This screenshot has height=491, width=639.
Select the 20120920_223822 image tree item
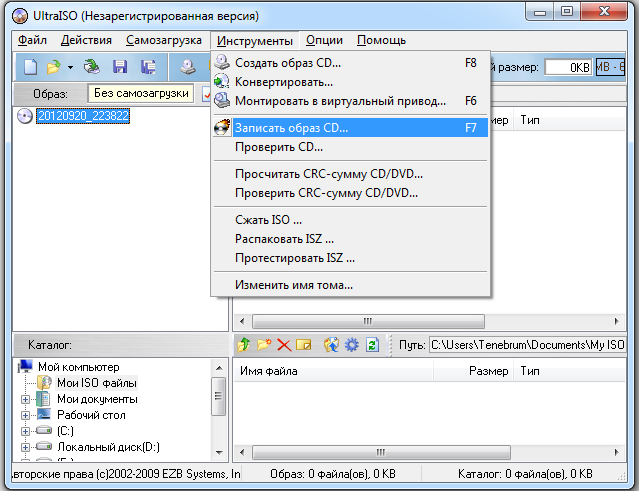coord(83,116)
